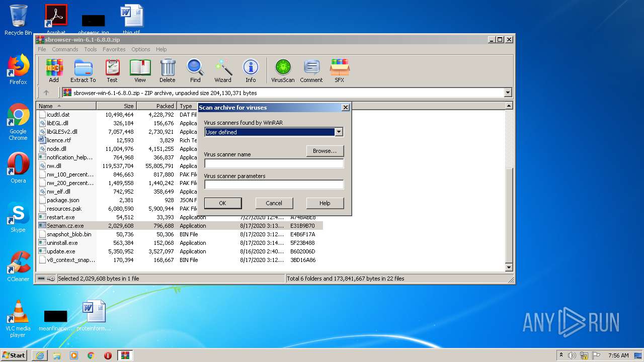Open Firefox desktop shortcut
This screenshot has width=644, height=362.
click(18, 70)
